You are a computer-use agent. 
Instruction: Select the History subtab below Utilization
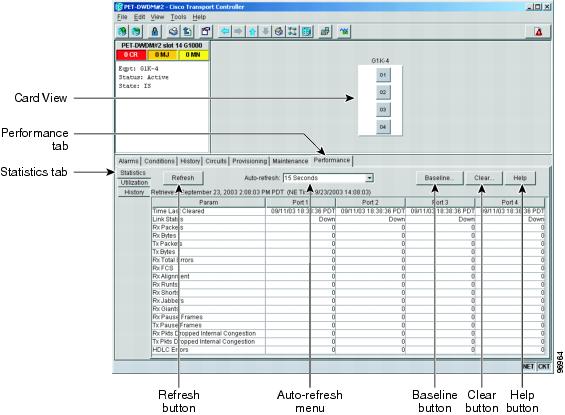tap(134, 192)
